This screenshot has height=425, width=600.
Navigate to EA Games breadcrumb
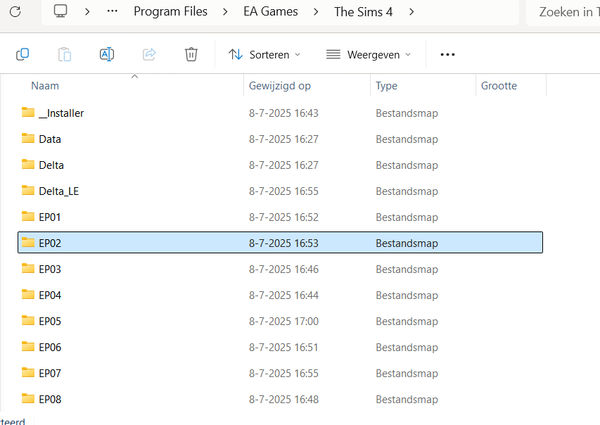point(271,11)
